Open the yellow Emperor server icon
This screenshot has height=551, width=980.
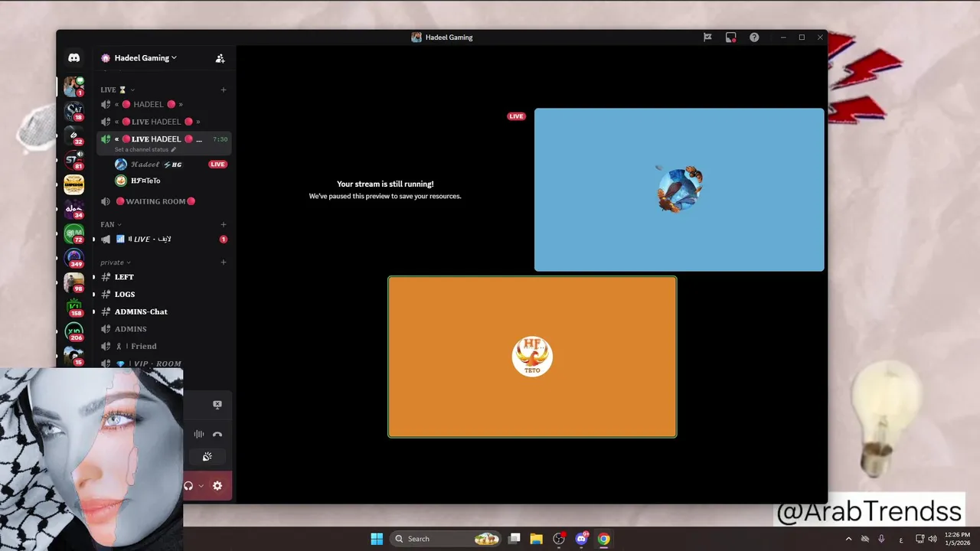73,184
